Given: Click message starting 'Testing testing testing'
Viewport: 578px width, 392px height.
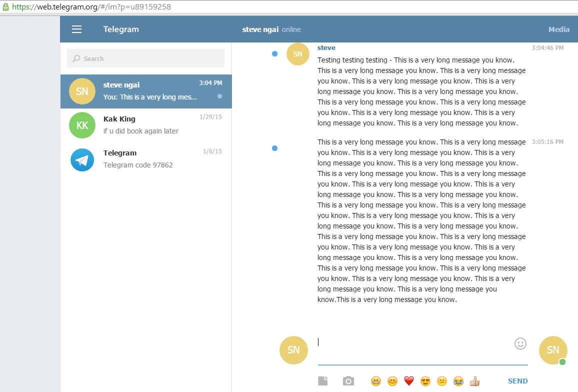Looking at the screenshot, I should pyautogui.click(x=421, y=91).
